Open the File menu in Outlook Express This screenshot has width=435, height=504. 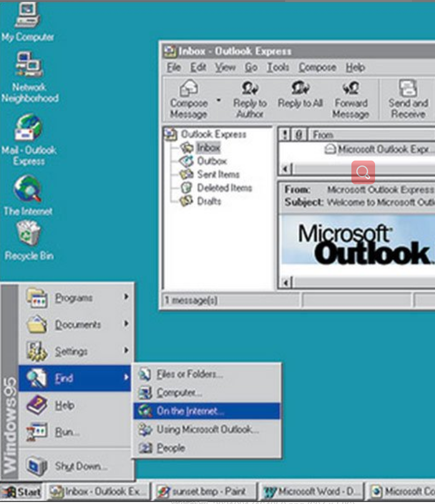pos(174,67)
